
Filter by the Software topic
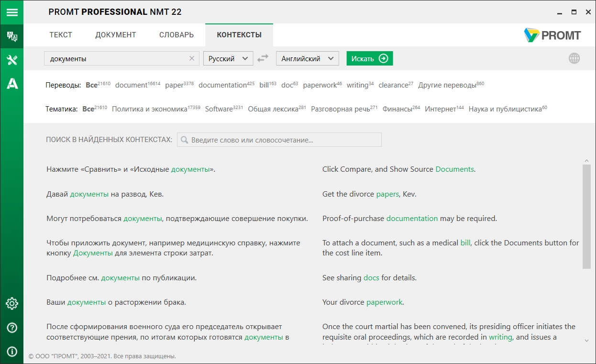(x=219, y=109)
